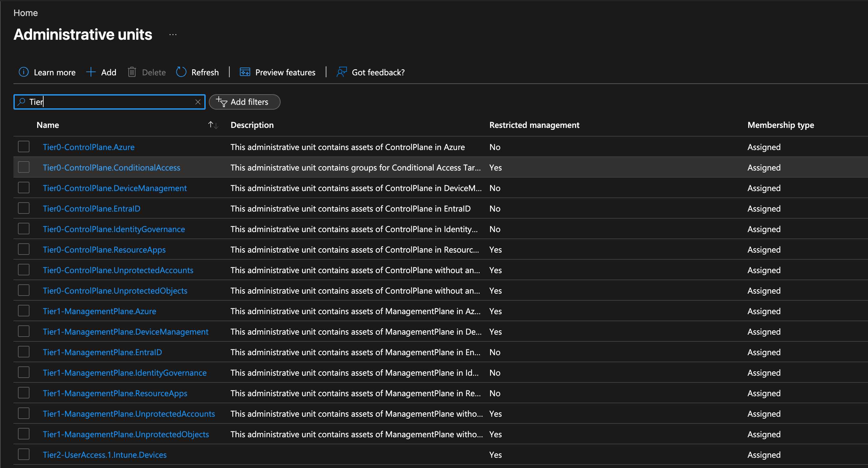Click the Refresh circular arrow icon
The image size is (868, 468).
tap(181, 72)
